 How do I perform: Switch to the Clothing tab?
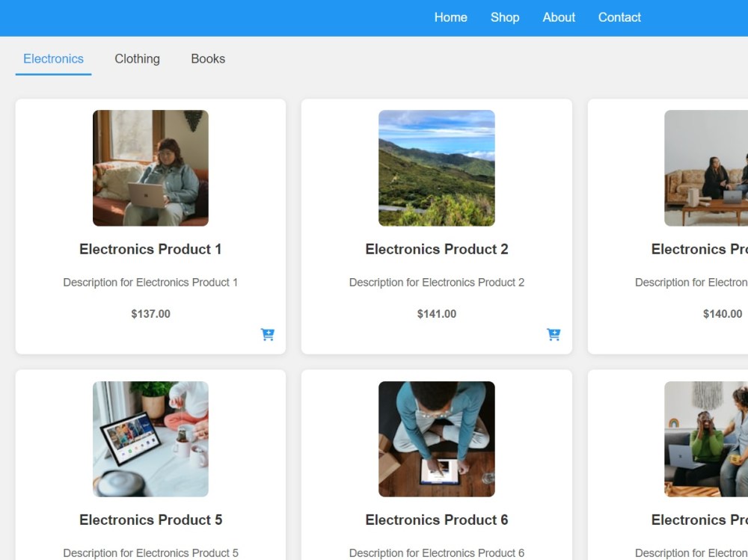pos(137,59)
